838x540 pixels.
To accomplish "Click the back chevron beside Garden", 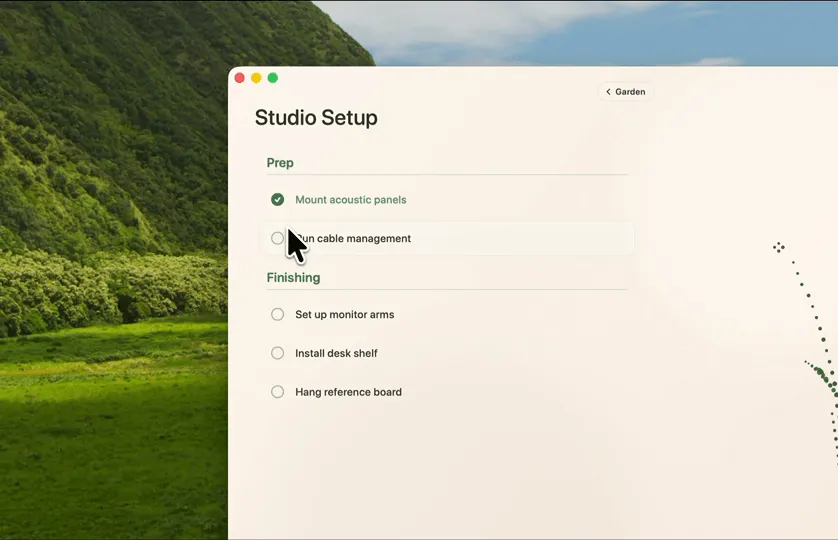I will click(608, 92).
